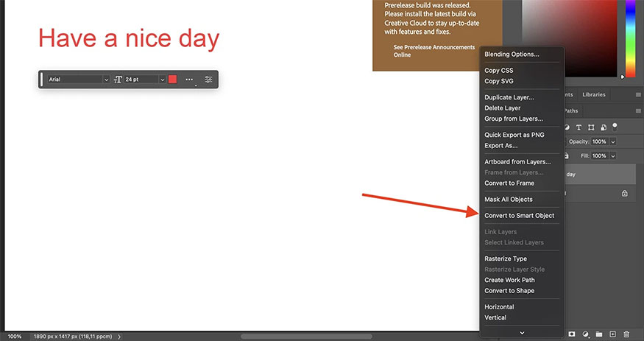Select Group from Layers menu entry
The height and width of the screenshot is (341, 644).
514,119
